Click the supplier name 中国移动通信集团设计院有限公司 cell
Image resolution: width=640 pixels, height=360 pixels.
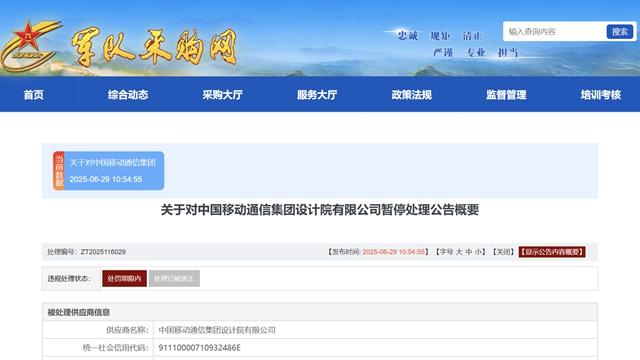click(375, 330)
